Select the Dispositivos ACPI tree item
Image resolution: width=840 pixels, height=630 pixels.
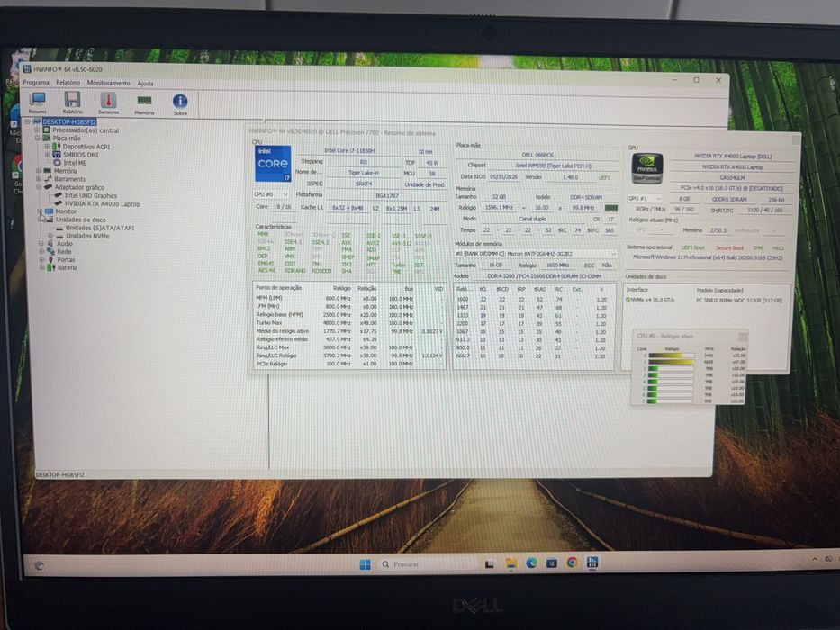tap(81, 146)
